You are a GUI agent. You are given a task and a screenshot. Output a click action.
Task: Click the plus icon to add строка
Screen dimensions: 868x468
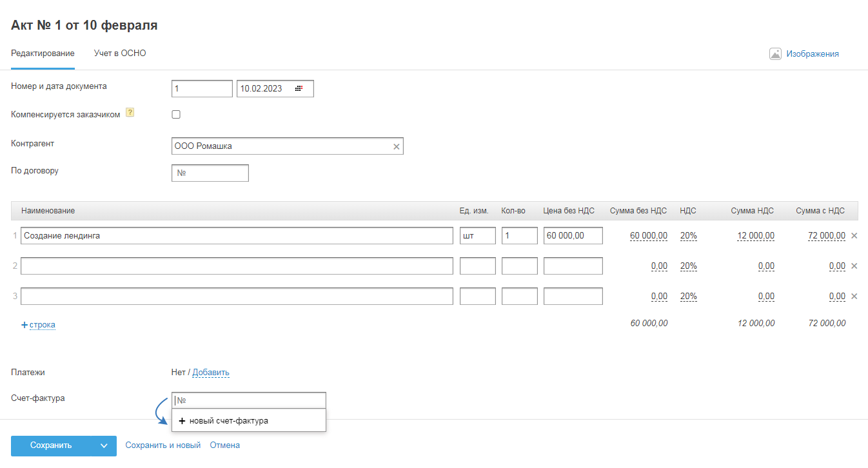(25, 326)
